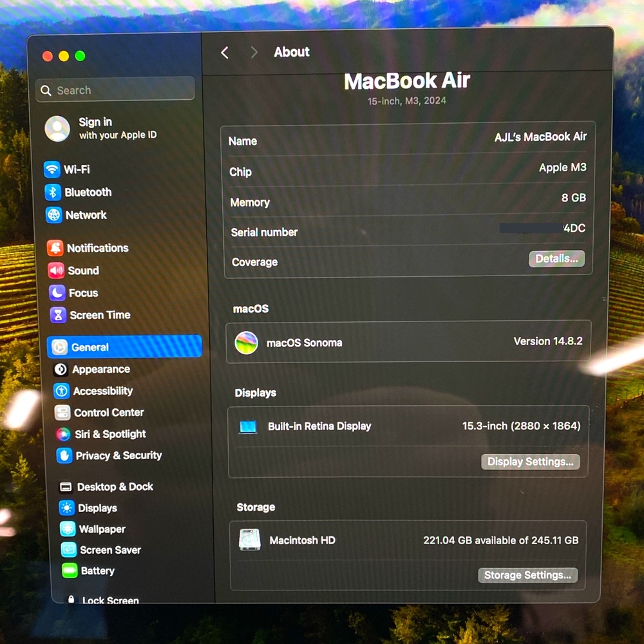Click the Coverage Details button
Image resolution: width=644 pixels, height=644 pixels.
pos(556,259)
